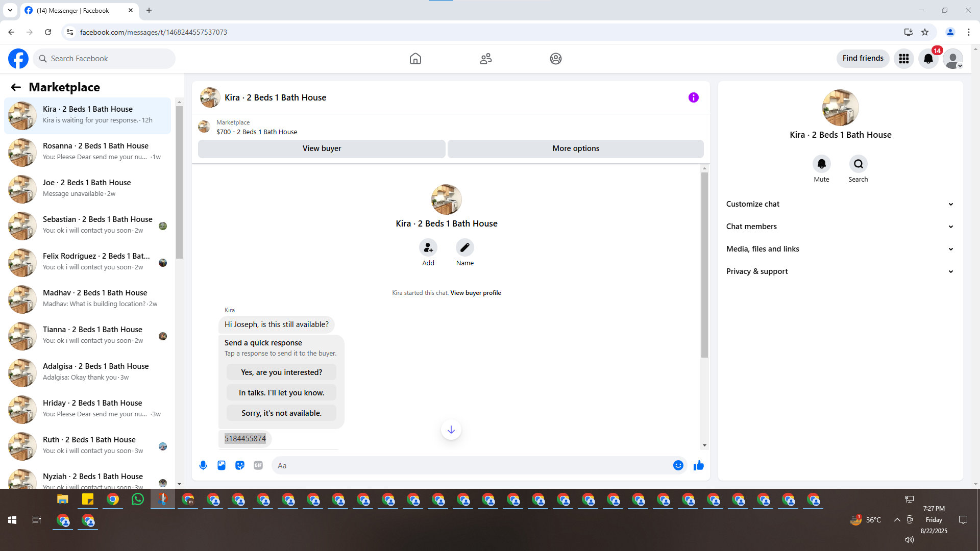Expand the Customize chat section
The image size is (980, 551).
coord(840,204)
